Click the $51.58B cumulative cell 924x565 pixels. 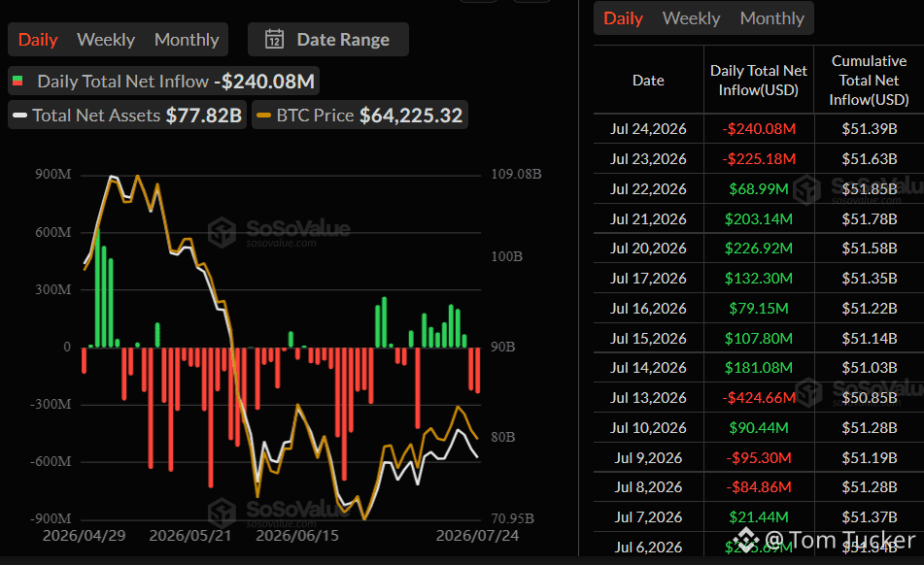pos(870,248)
